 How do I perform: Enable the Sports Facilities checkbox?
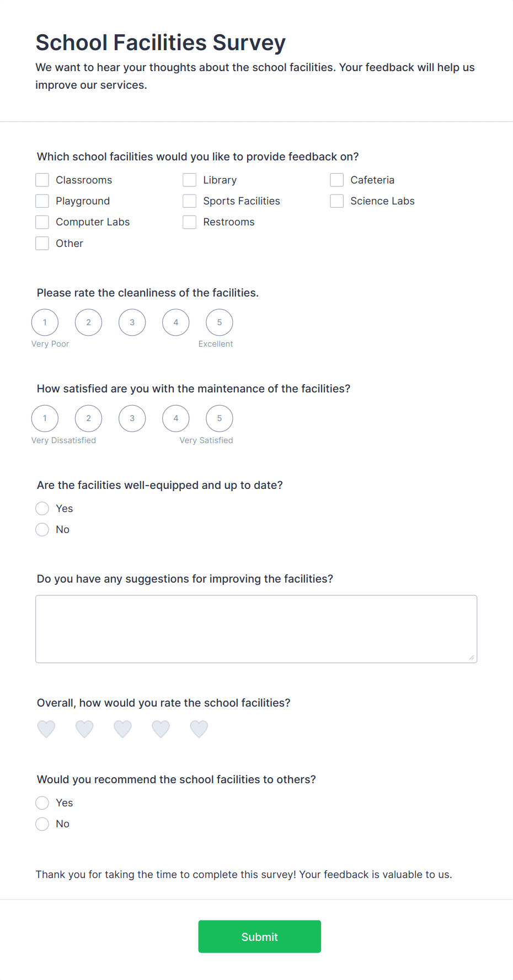click(189, 201)
